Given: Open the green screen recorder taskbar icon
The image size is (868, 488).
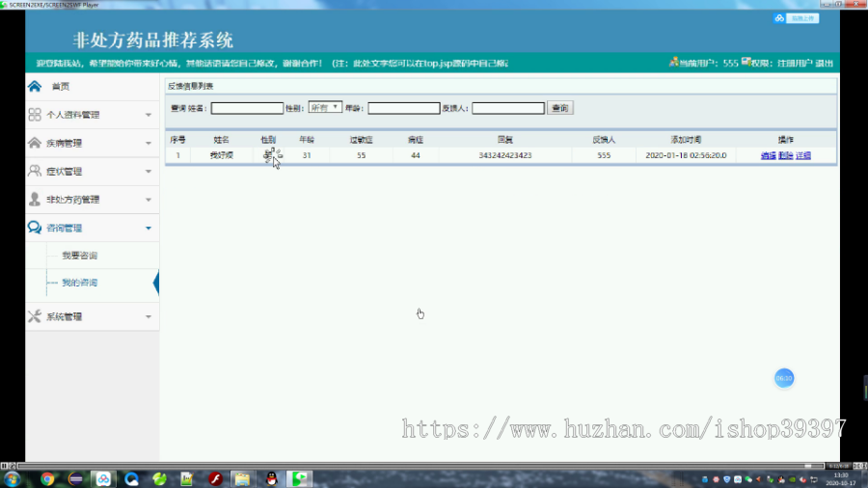Looking at the screenshot, I should [299, 479].
